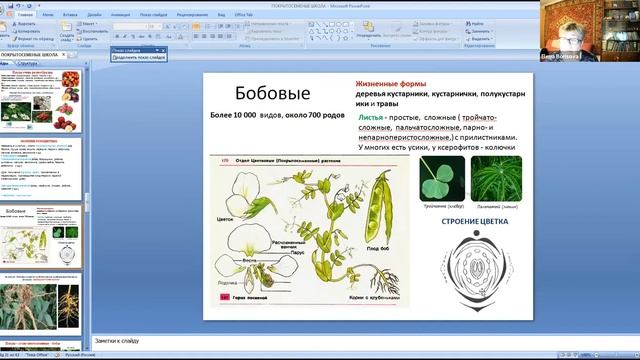Redo action in quick access toolbar

pos(29,6)
